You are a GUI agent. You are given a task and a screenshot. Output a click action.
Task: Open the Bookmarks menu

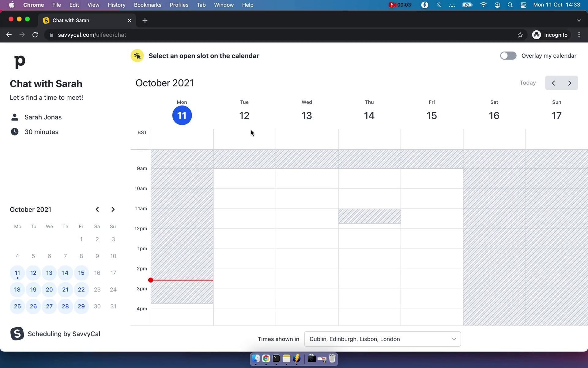[147, 5]
